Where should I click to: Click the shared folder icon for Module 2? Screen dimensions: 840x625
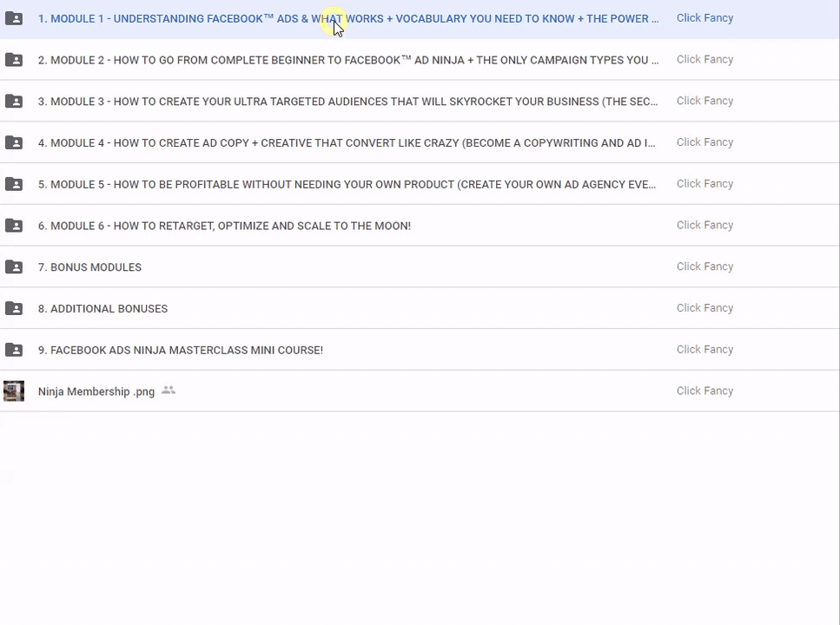(14, 60)
